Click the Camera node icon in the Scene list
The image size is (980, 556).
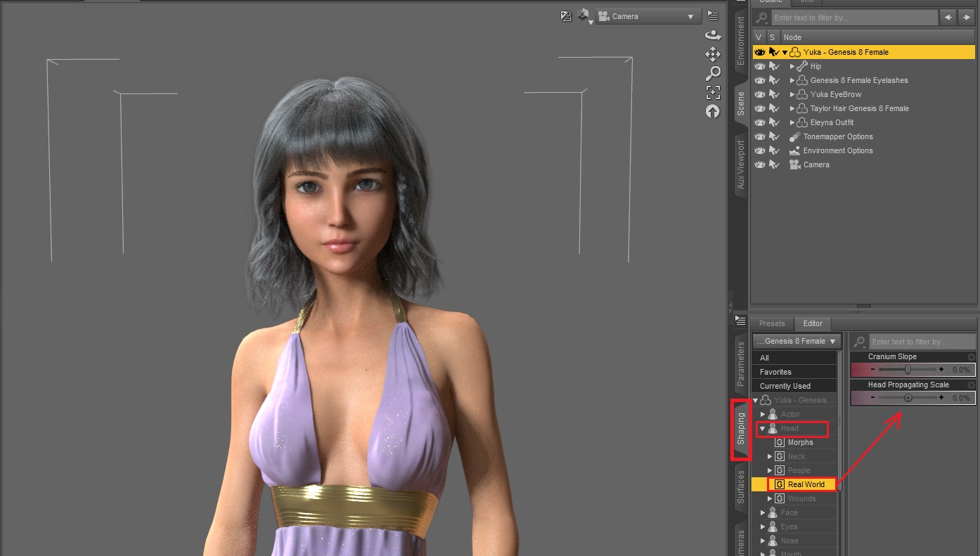tap(795, 164)
